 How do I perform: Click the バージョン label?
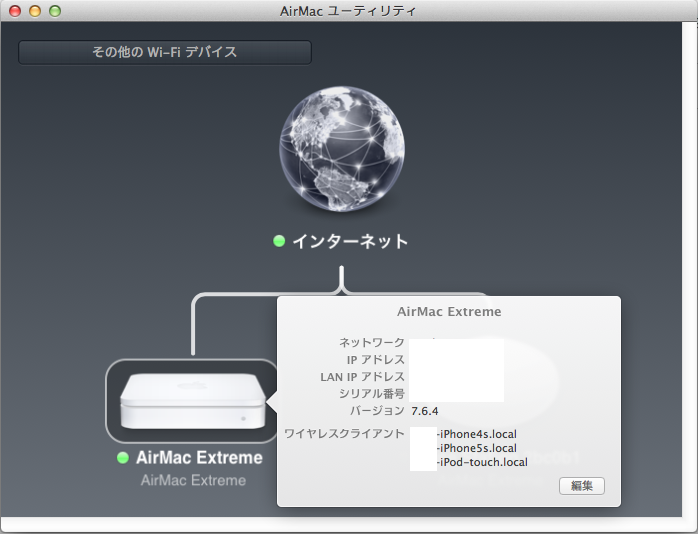click(x=377, y=410)
